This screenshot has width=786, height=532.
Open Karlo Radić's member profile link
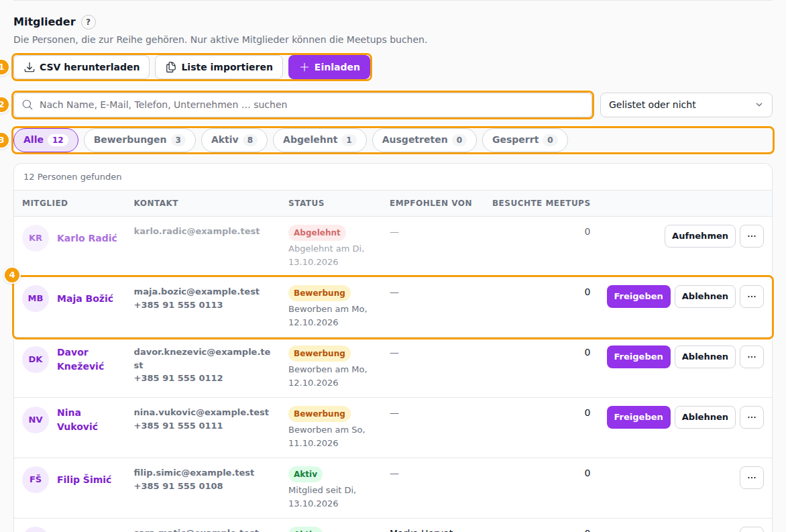point(87,238)
